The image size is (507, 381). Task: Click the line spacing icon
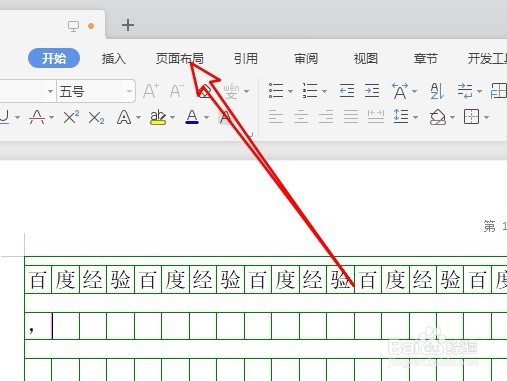click(x=401, y=117)
